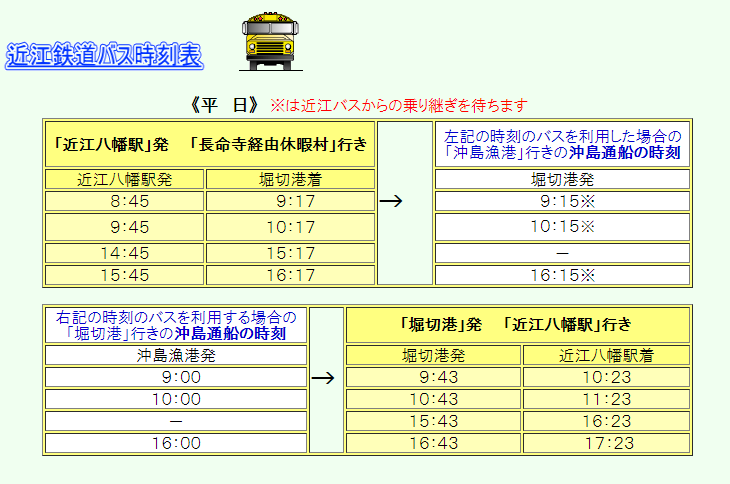
Task: Select the 16:17 arrival cell
Action: click(x=291, y=275)
